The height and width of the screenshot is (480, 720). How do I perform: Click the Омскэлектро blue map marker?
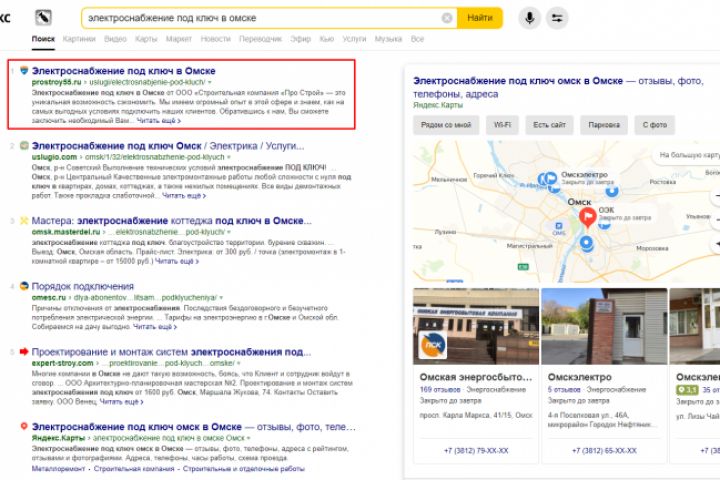(551, 177)
